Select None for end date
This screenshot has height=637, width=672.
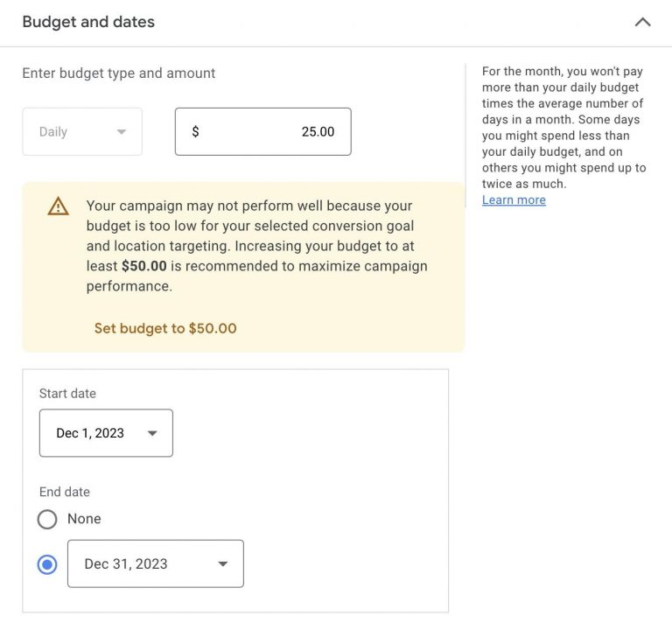click(x=47, y=519)
